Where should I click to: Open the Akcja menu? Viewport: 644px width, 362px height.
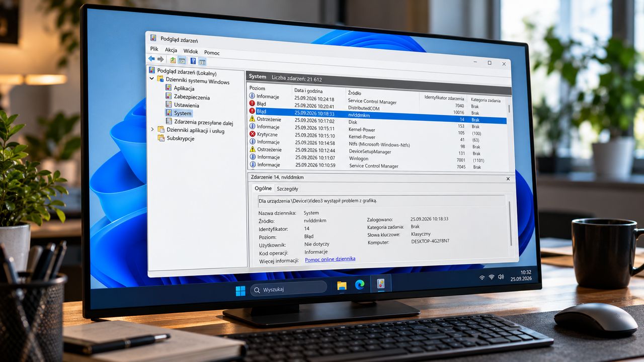pyautogui.click(x=171, y=50)
